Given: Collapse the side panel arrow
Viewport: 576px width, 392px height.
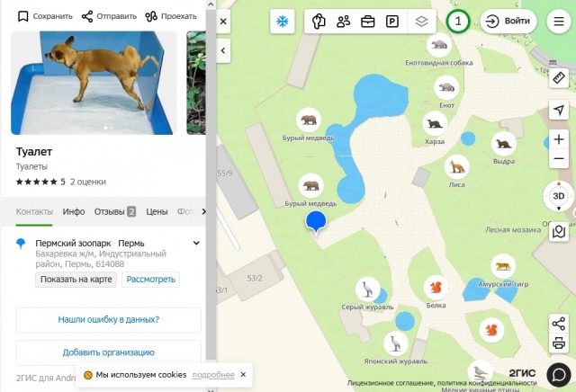Looking at the screenshot, I should pos(223,50).
